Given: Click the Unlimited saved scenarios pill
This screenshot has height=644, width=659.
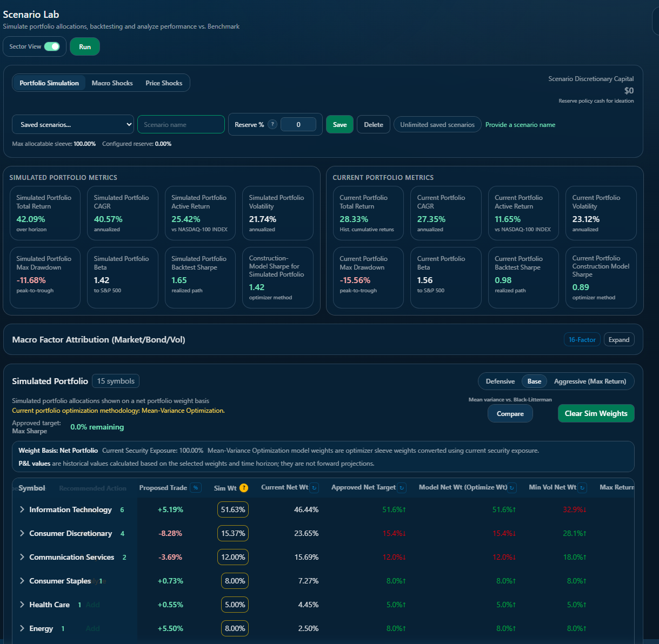Looking at the screenshot, I should coord(437,124).
